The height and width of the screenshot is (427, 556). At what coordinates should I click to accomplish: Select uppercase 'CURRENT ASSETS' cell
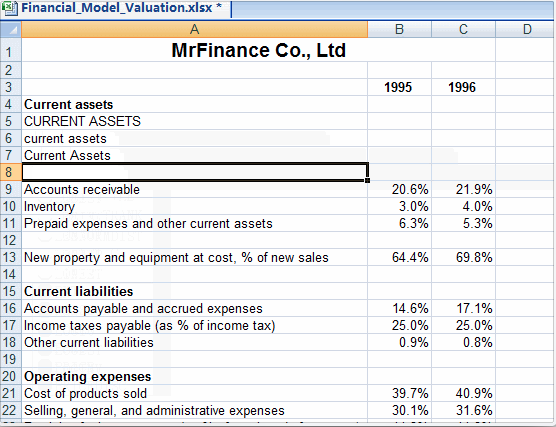pos(195,121)
